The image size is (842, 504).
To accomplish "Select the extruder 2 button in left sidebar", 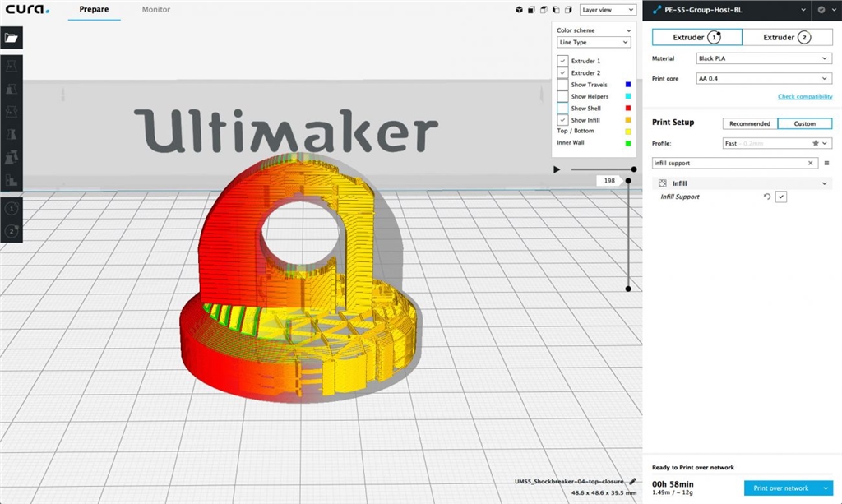I will pos(12,232).
